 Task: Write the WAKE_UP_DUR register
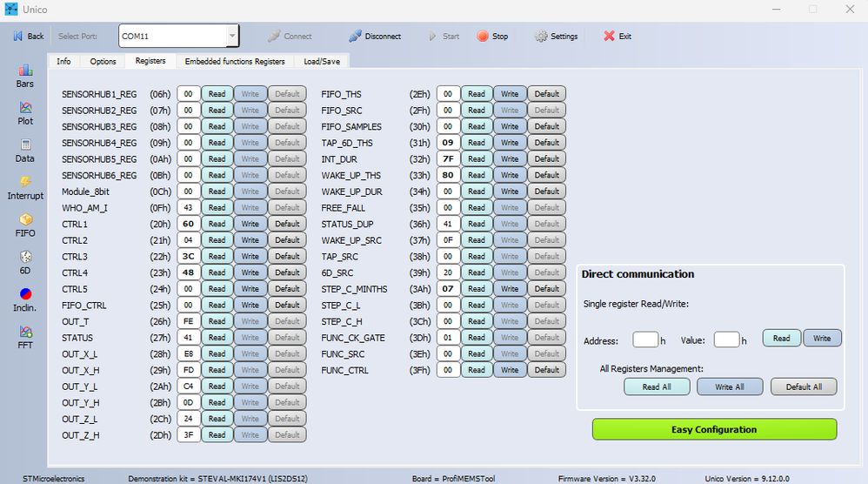(510, 191)
